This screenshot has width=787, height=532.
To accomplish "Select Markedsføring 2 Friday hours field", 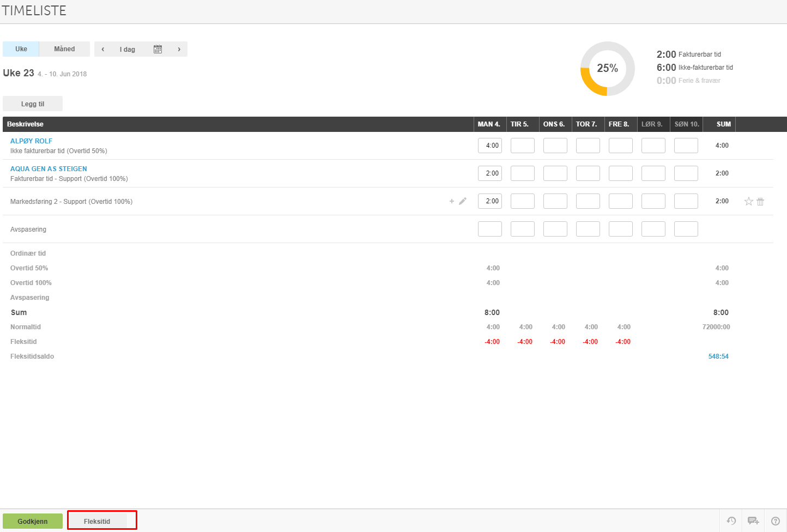I will point(621,201).
